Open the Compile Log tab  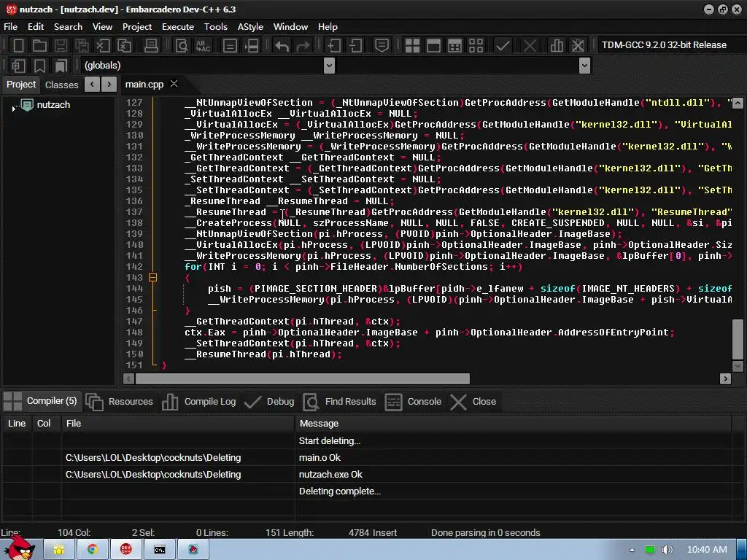(199, 402)
